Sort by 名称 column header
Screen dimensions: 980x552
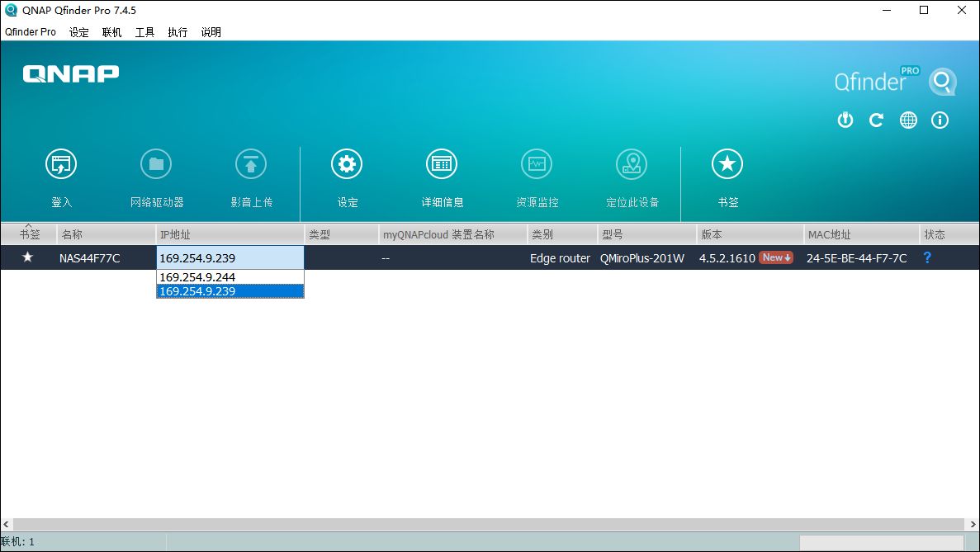[106, 234]
